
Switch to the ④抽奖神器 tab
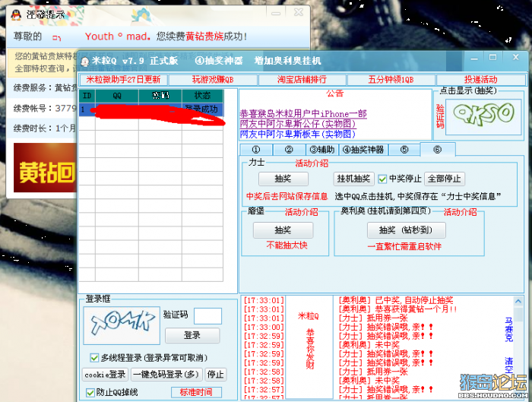[x=363, y=150]
